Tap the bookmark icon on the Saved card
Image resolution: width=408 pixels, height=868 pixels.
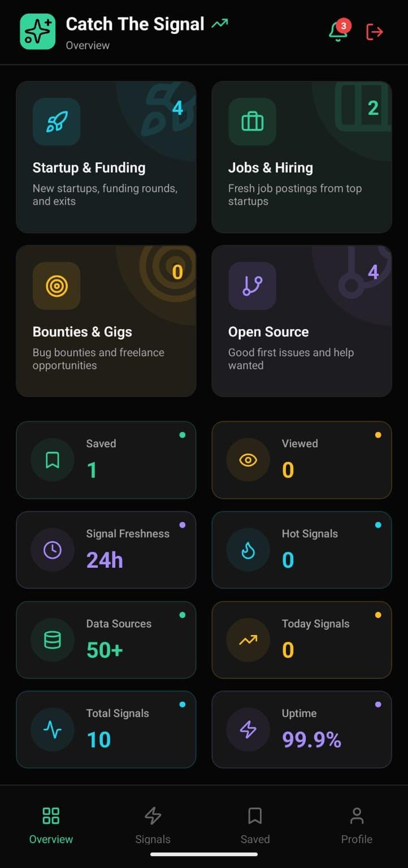[x=52, y=460]
